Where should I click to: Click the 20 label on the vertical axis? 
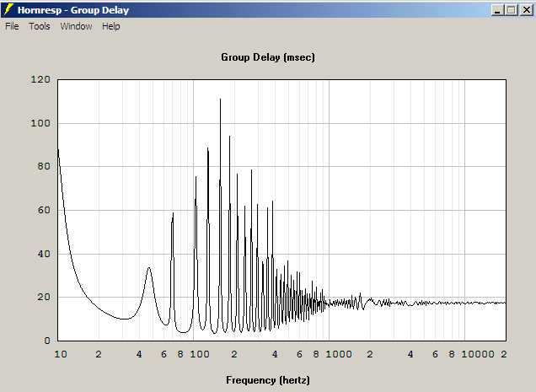pos(44,297)
